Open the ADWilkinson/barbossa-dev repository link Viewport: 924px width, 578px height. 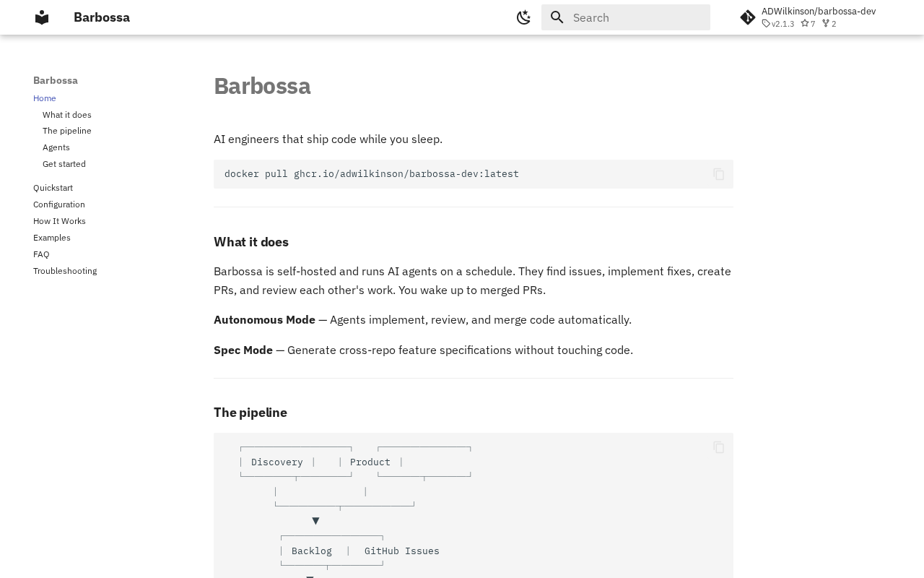[x=818, y=12]
